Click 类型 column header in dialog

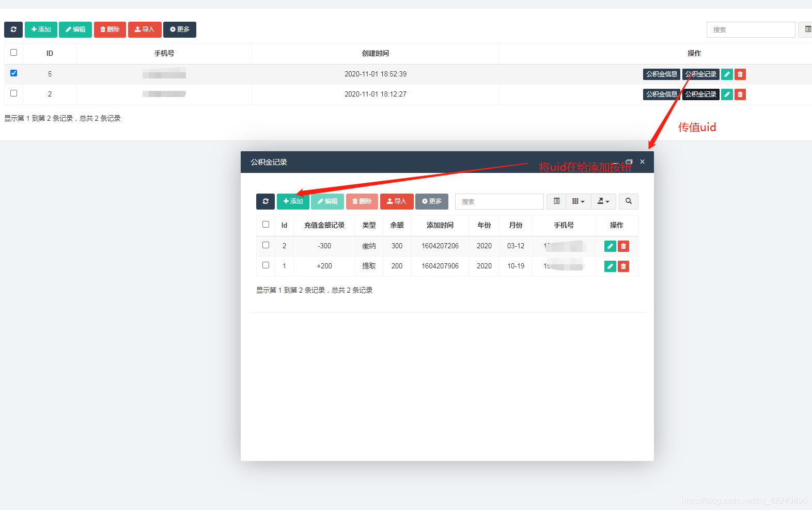point(369,226)
